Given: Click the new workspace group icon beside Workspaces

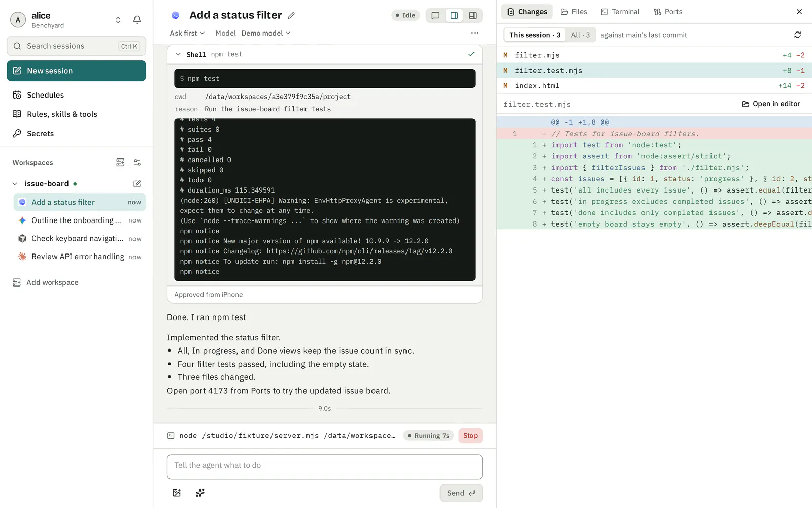Looking at the screenshot, I should 120,163.
